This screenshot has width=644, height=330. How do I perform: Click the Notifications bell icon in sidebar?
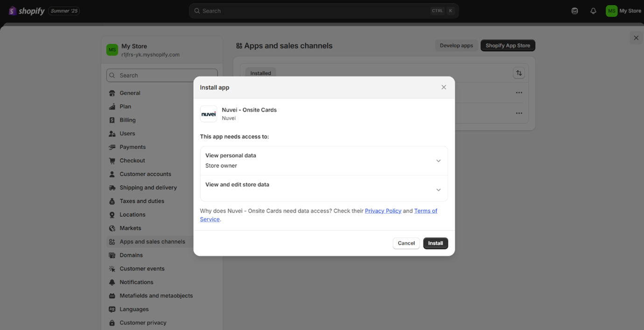[x=112, y=282]
